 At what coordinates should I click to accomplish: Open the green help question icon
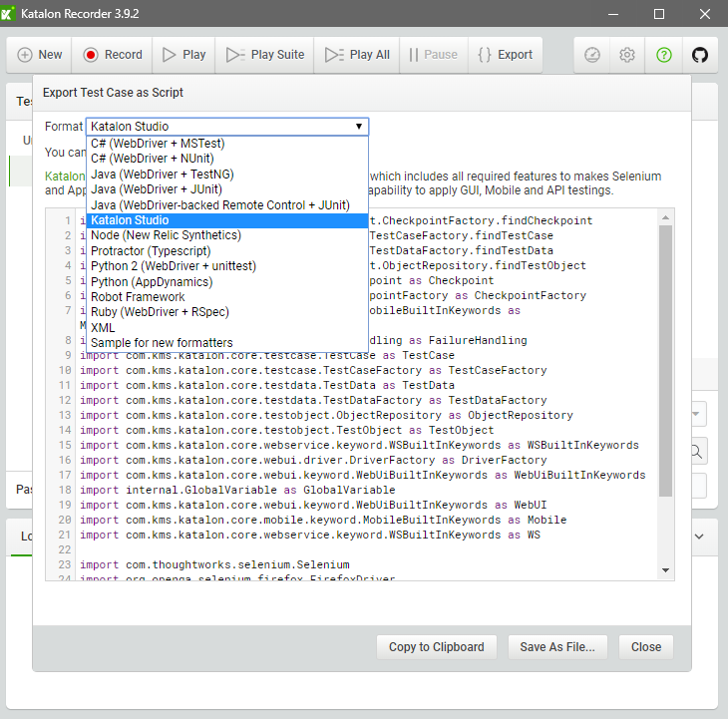[x=664, y=55]
